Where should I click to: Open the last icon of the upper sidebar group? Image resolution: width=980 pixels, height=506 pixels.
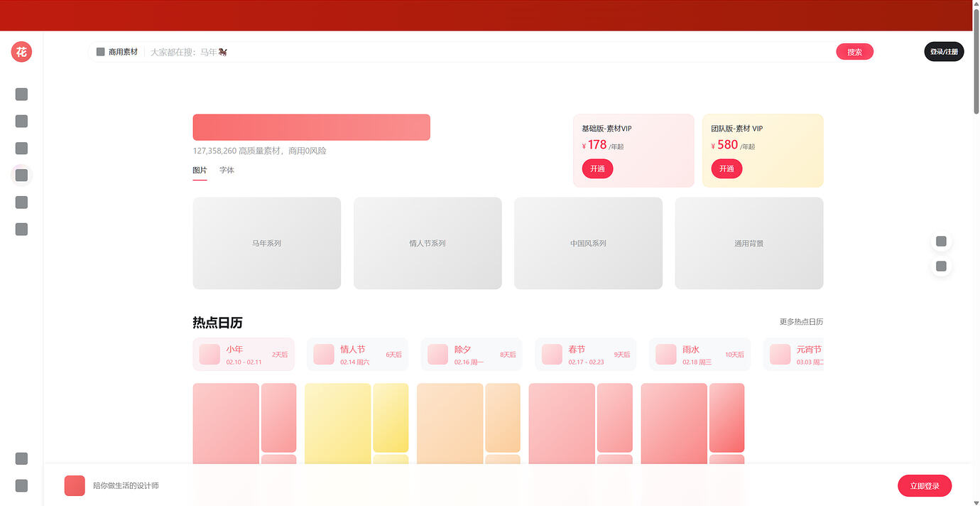point(21,230)
